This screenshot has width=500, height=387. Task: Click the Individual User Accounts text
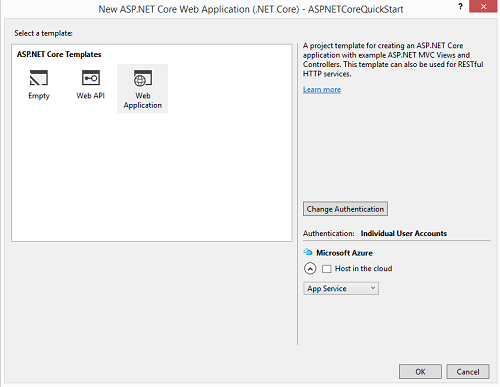click(x=403, y=233)
